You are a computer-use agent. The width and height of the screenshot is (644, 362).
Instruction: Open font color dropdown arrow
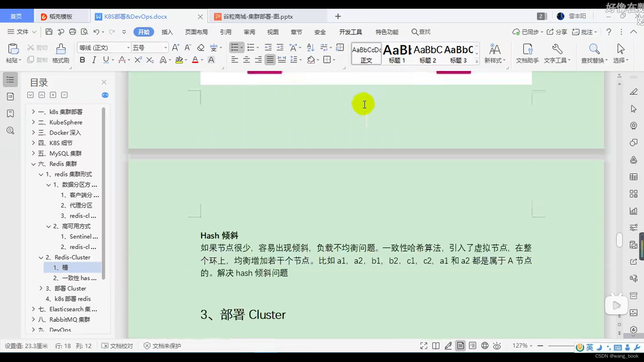coord(202,60)
